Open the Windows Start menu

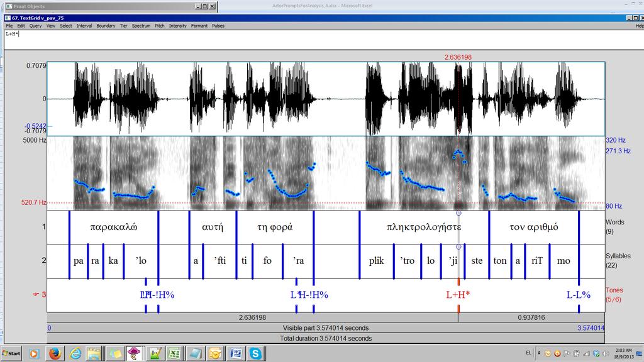pyautogui.click(x=11, y=353)
